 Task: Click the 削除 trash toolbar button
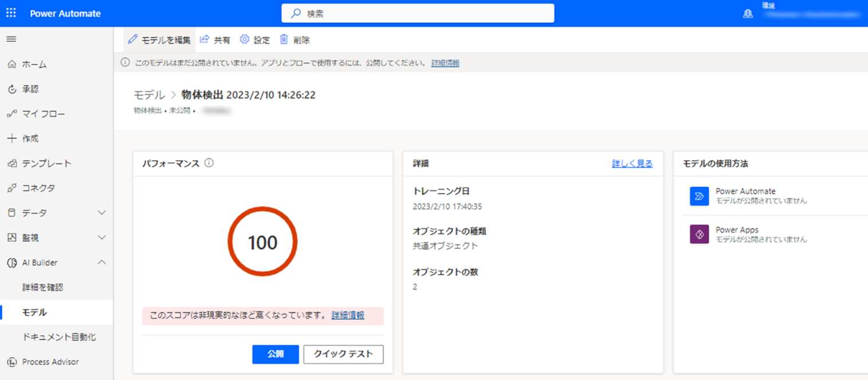point(294,39)
